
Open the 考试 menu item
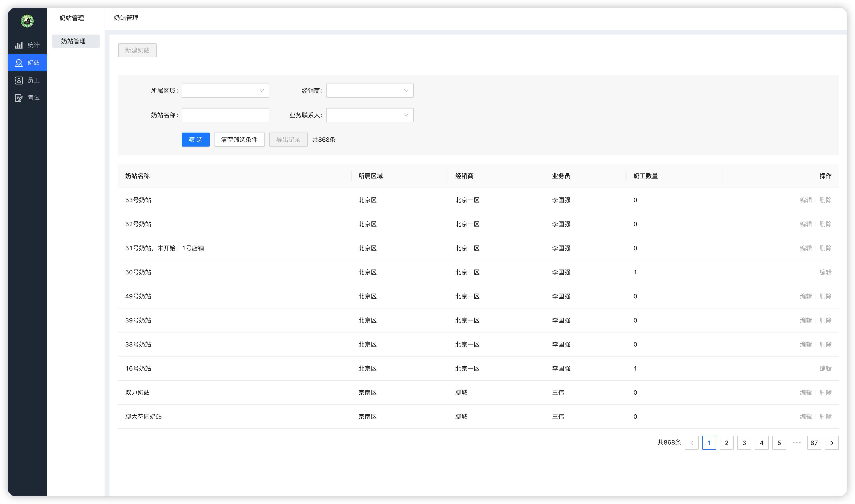pos(28,98)
